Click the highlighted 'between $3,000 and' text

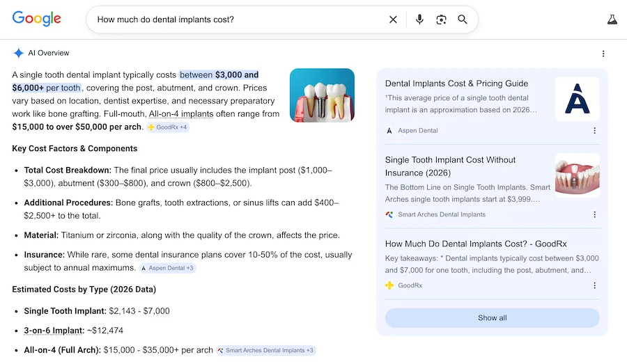pos(219,74)
